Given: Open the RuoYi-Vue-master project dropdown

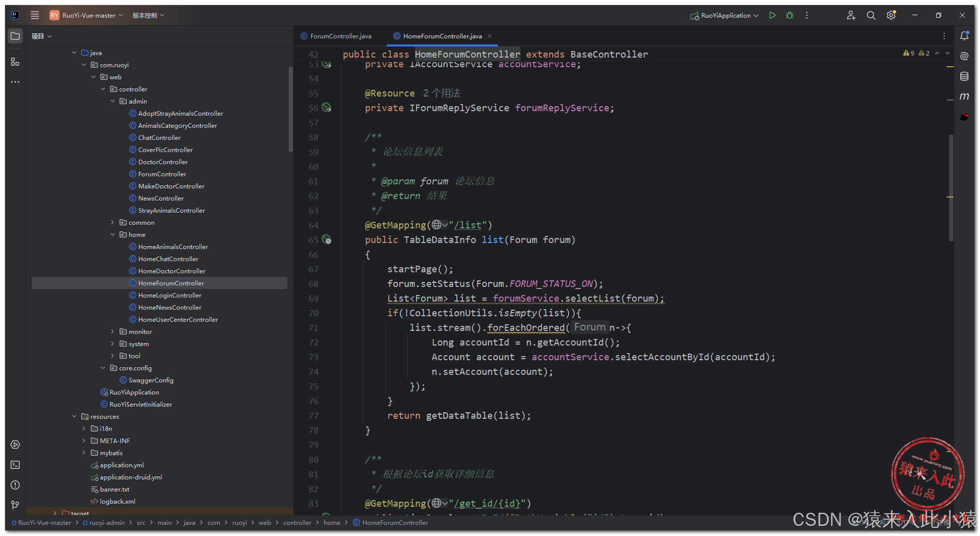Looking at the screenshot, I should pyautogui.click(x=86, y=15).
